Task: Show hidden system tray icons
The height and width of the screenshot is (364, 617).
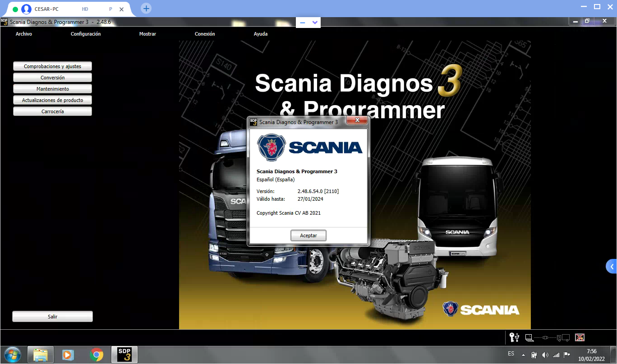Action: click(x=524, y=355)
